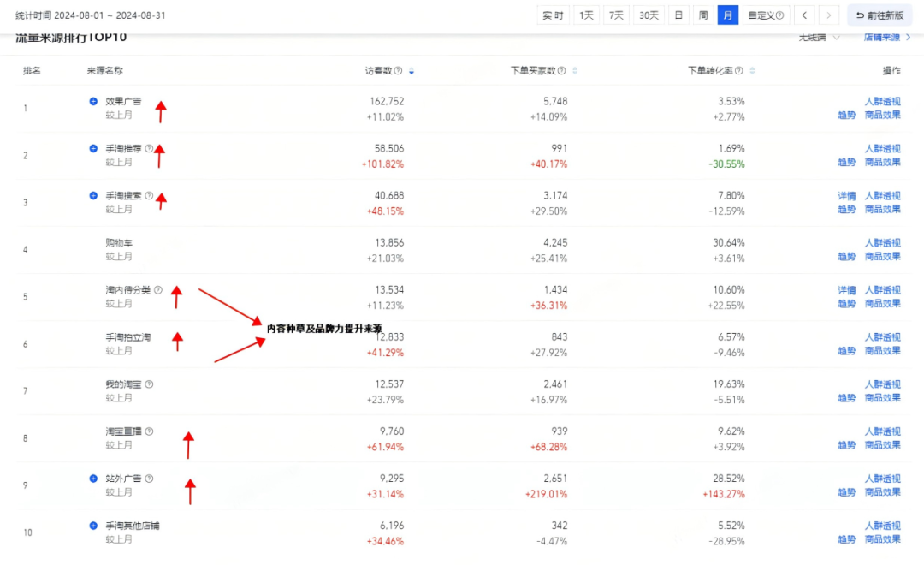Open 趋势 for 购物车
Screen dimensions: 924x565
coord(846,257)
